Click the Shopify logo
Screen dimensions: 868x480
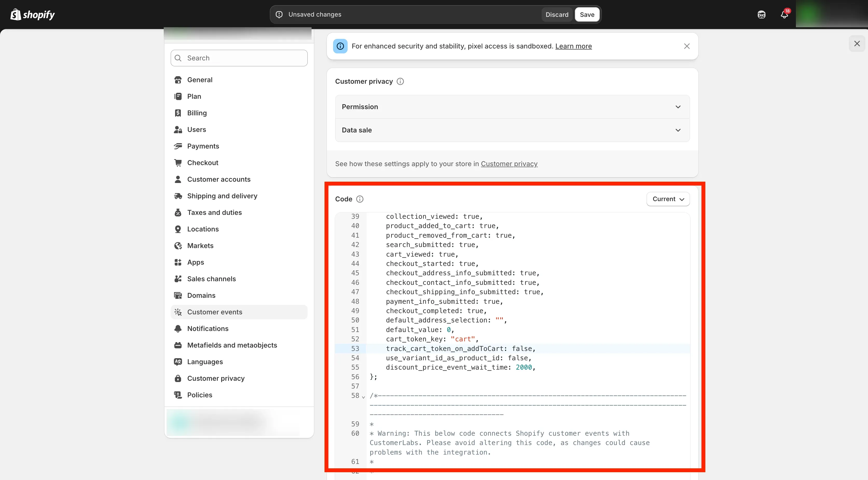[x=32, y=15]
